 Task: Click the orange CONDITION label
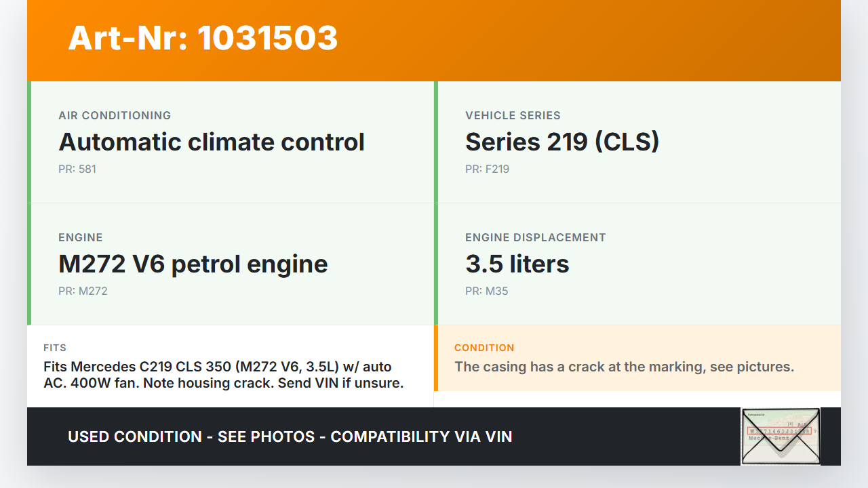(x=484, y=348)
